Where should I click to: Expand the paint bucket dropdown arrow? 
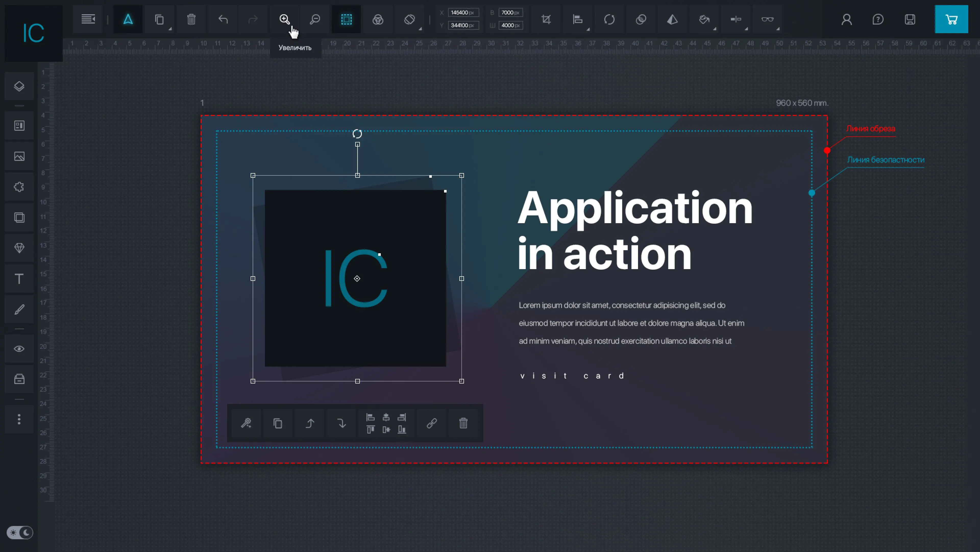[x=715, y=29]
